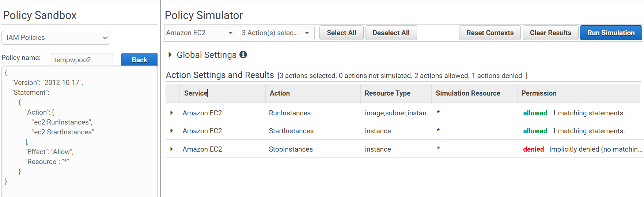Screen dimensions: 644x197
Task: Expand the Global Settings section
Action: pos(170,55)
